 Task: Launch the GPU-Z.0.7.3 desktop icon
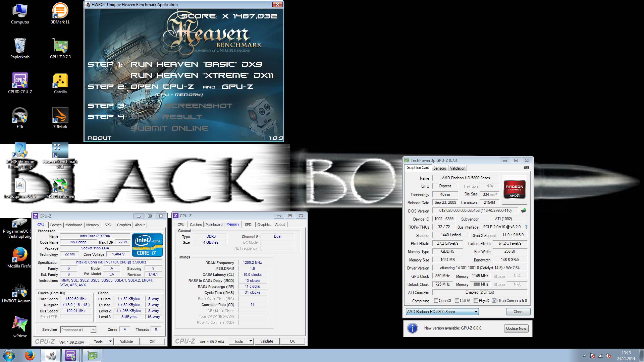click(60, 48)
